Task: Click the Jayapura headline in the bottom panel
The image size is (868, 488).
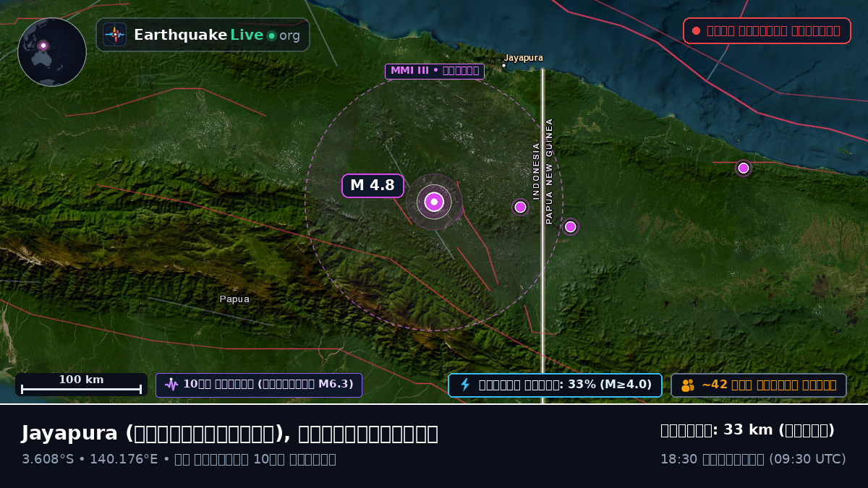Action: tap(230, 433)
